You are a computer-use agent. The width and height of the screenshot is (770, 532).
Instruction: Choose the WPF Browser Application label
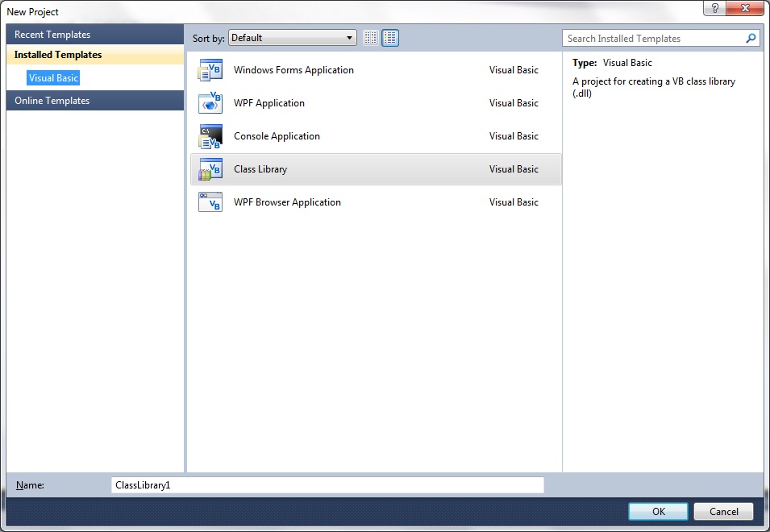tap(287, 202)
